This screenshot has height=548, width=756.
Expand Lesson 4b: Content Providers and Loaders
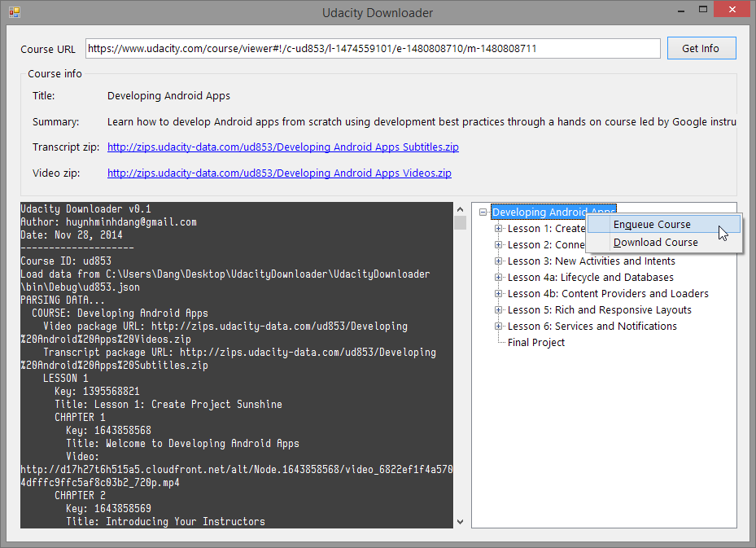[499, 294]
